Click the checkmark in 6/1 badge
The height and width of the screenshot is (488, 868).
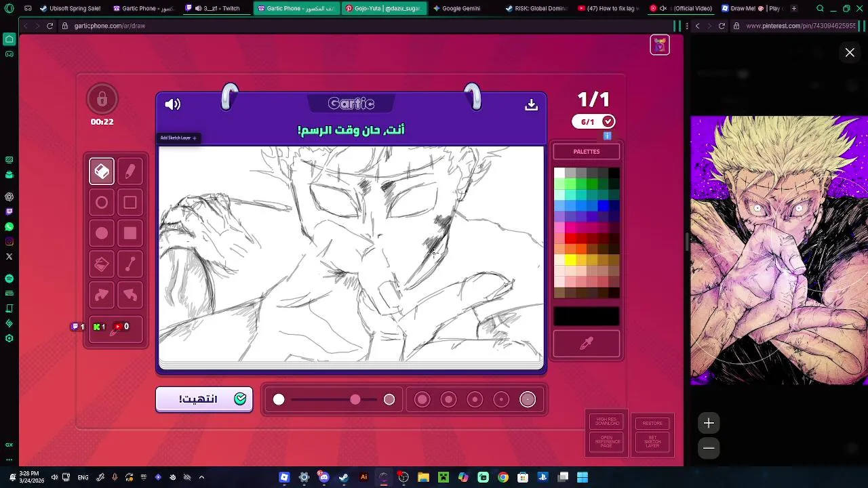(608, 121)
